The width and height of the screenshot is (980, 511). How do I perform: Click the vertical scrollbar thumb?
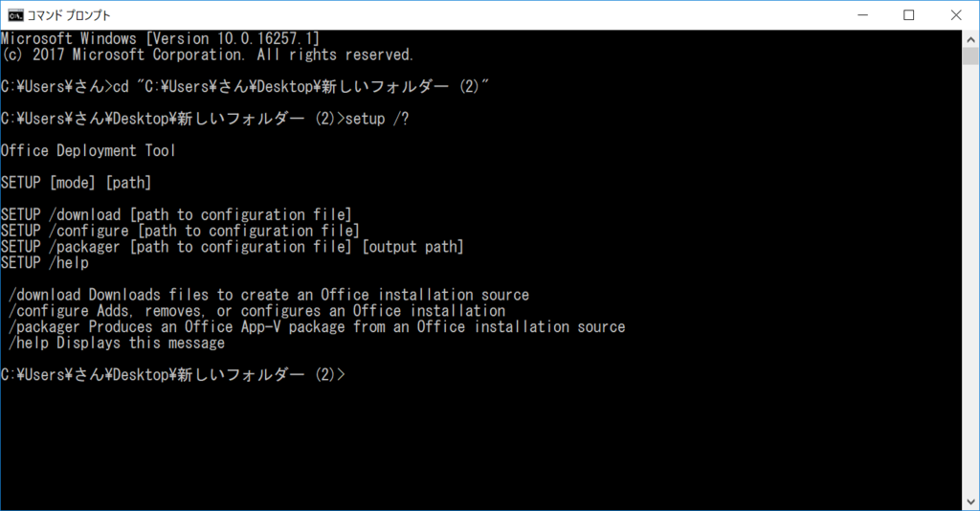[x=970, y=56]
